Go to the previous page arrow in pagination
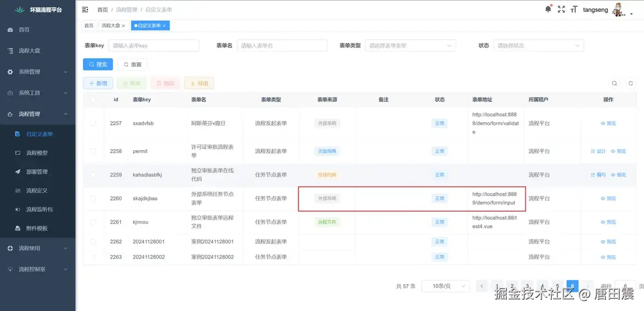This screenshot has height=311, width=644. click(482, 286)
